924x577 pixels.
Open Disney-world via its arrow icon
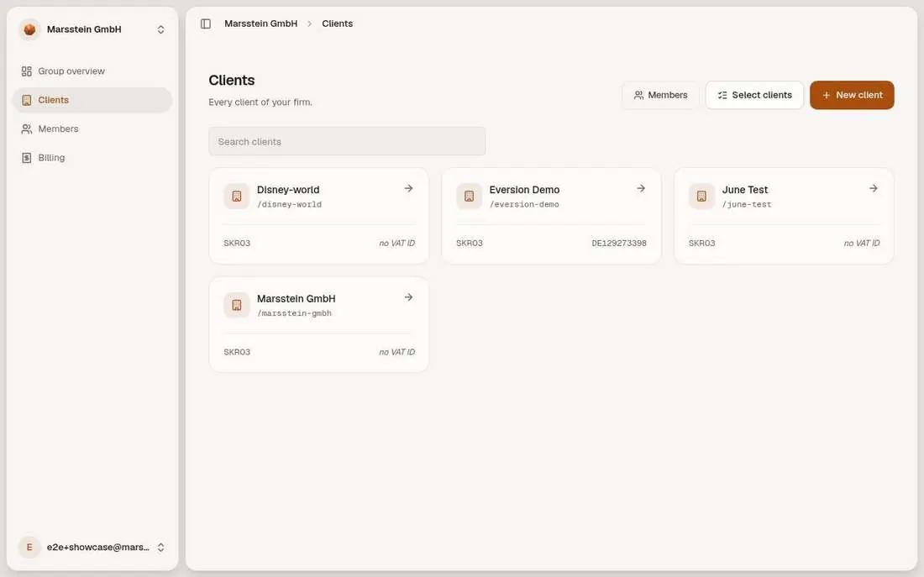pyautogui.click(x=408, y=189)
